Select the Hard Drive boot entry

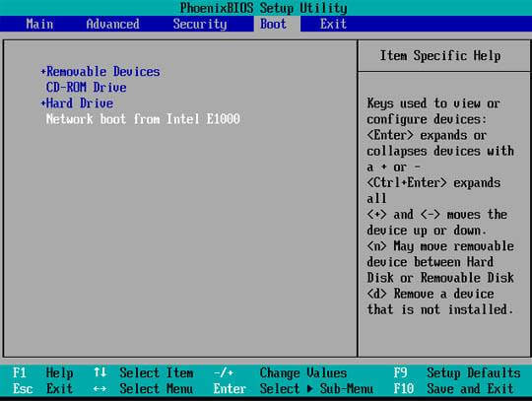pyautogui.click(x=80, y=103)
